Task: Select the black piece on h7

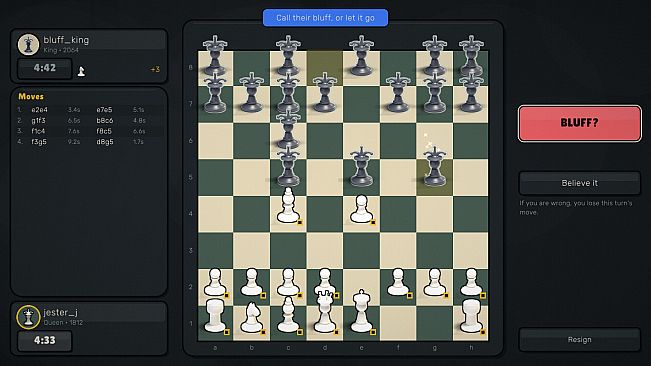Action: 471,94
